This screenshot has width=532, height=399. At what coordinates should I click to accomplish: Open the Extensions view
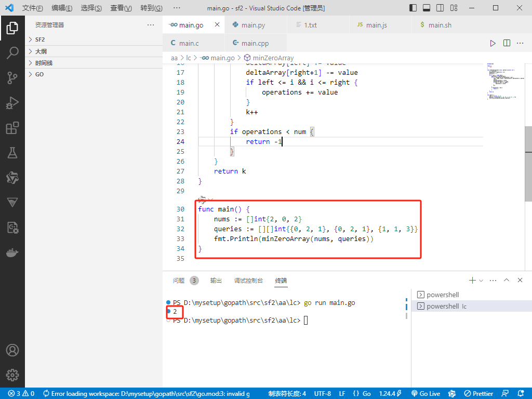[12, 128]
